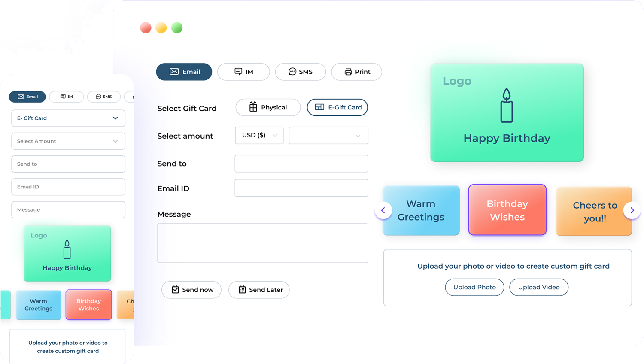The width and height of the screenshot is (644, 364).
Task: Click into the desktop Message text area
Action: pos(262,243)
